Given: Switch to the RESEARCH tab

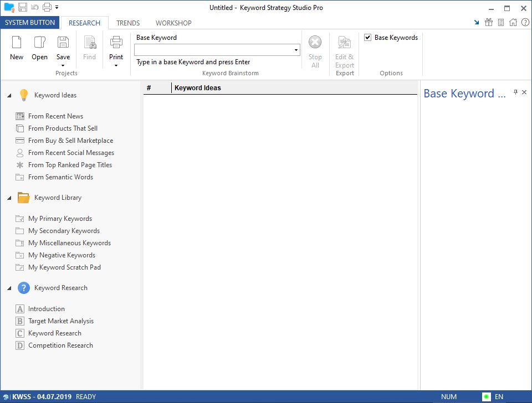Looking at the screenshot, I should [x=84, y=23].
